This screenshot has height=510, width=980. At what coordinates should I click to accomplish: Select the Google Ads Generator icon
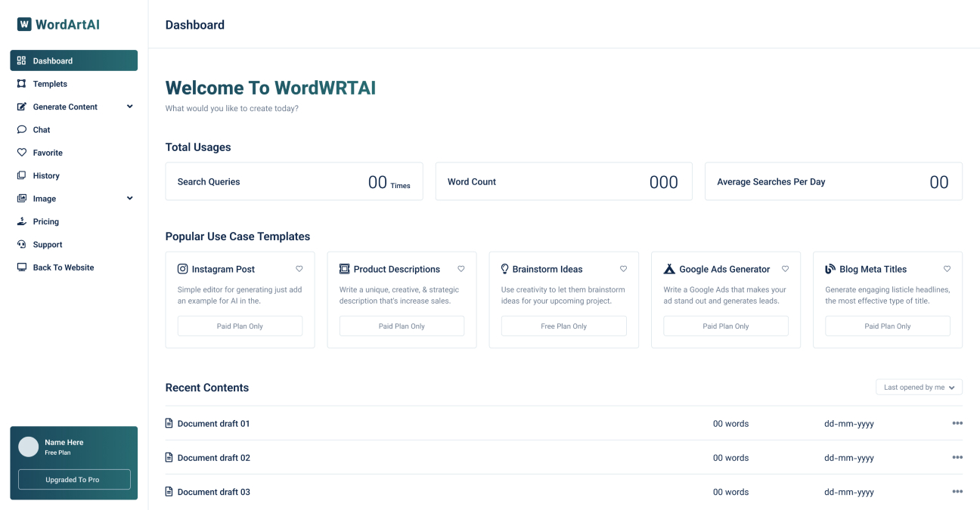pyautogui.click(x=668, y=267)
